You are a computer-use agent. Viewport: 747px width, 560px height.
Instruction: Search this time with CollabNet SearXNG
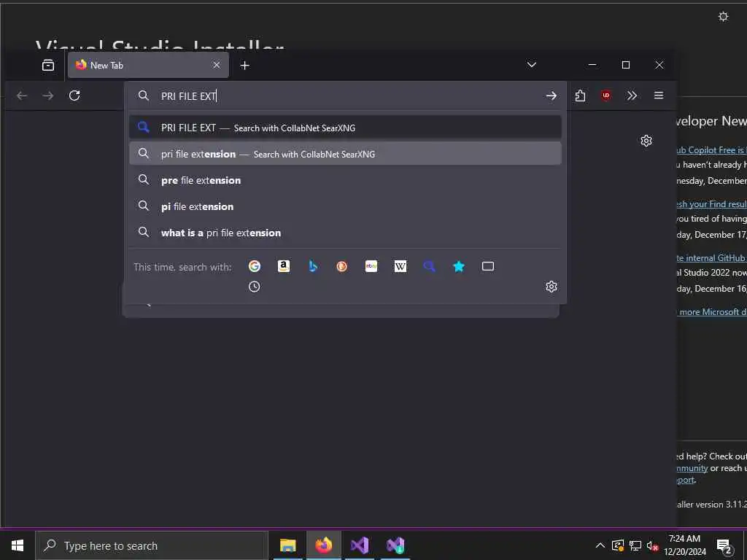click(x=430, y=266)
